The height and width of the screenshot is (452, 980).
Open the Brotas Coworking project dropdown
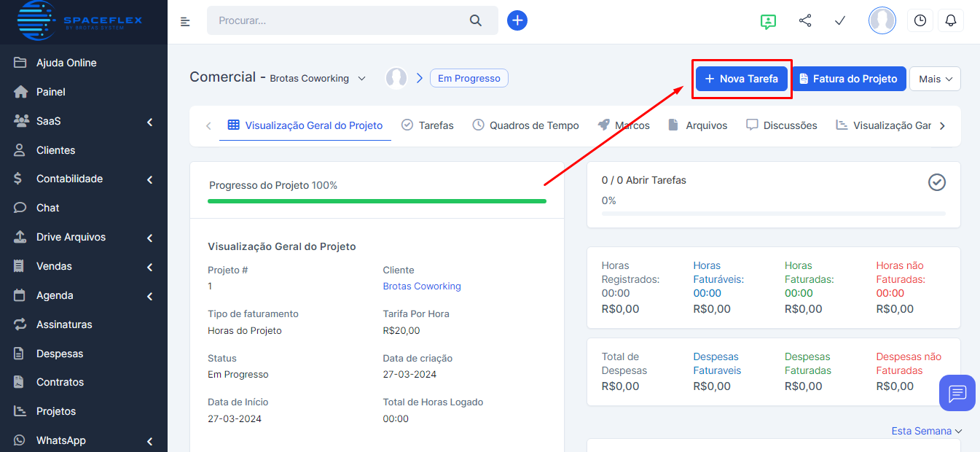pos(361,79)
